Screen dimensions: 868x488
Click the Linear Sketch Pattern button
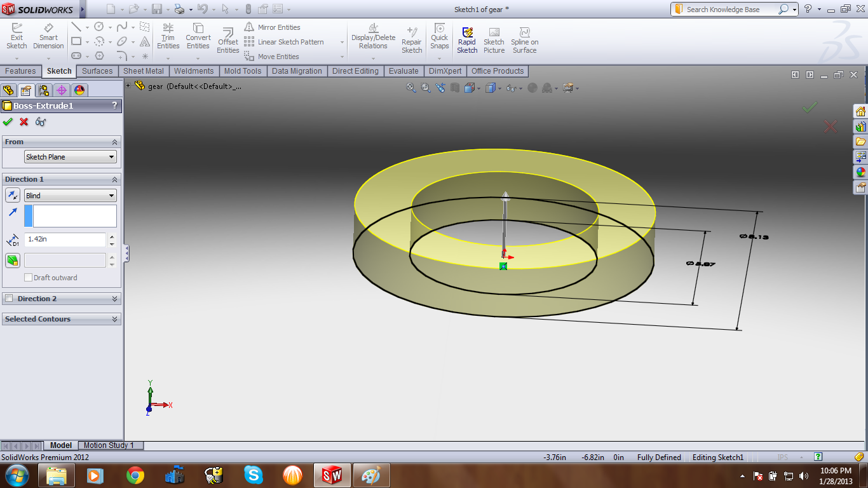pos(284,42)
